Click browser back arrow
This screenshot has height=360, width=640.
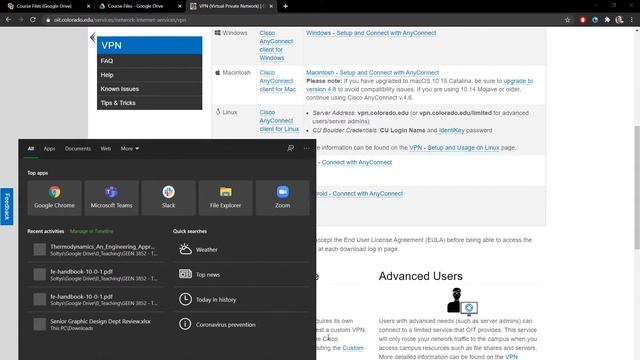coord(8,20)
